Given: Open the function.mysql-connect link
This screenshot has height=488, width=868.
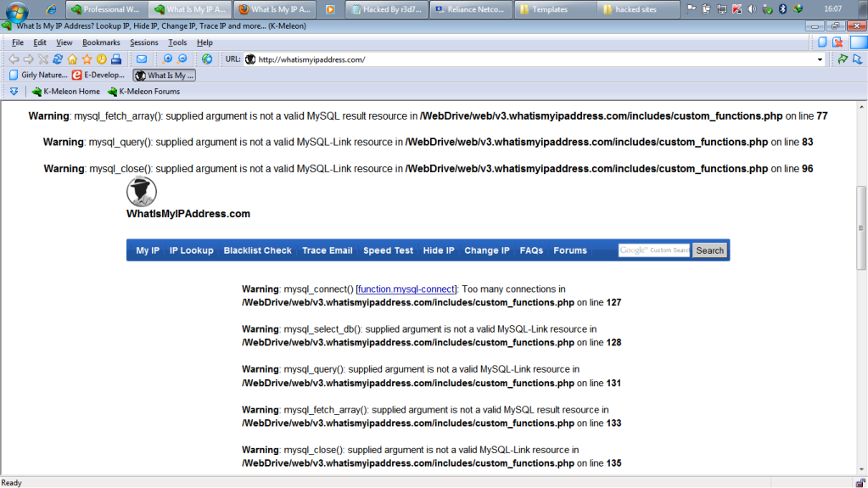Looking at the screenshot, I should tap(406, 289).
